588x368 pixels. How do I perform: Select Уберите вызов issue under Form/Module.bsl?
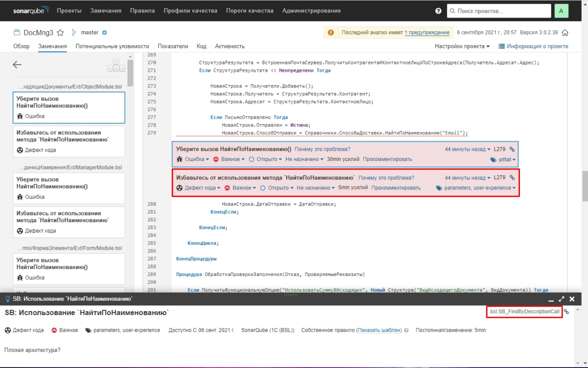69,269
